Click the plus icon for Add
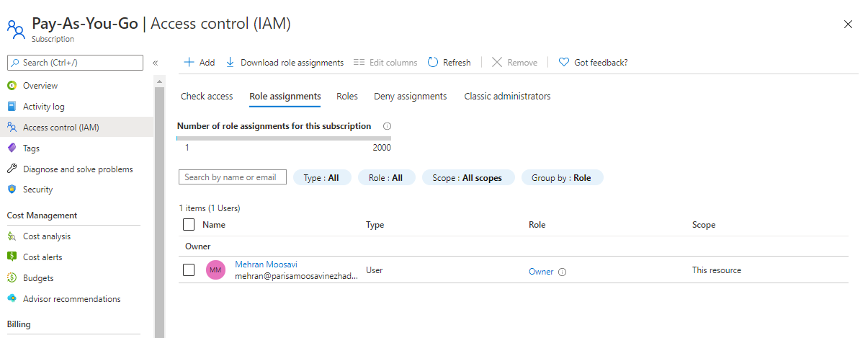This screenshot has width=868, height=338. click(189, 63)
